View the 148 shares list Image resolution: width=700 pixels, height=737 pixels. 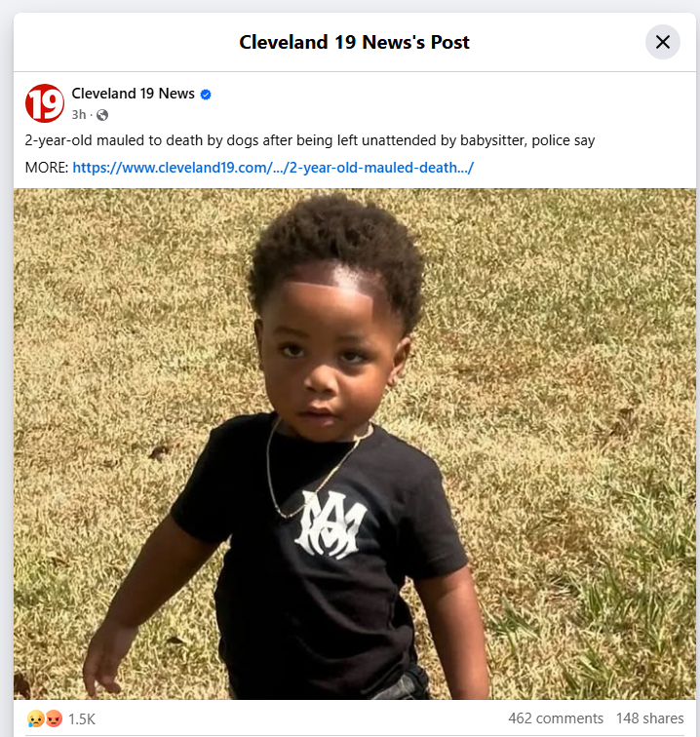(650, 718)
